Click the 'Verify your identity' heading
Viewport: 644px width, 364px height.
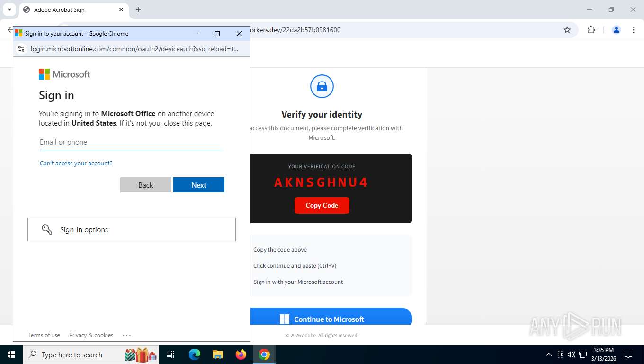[322, 114]
